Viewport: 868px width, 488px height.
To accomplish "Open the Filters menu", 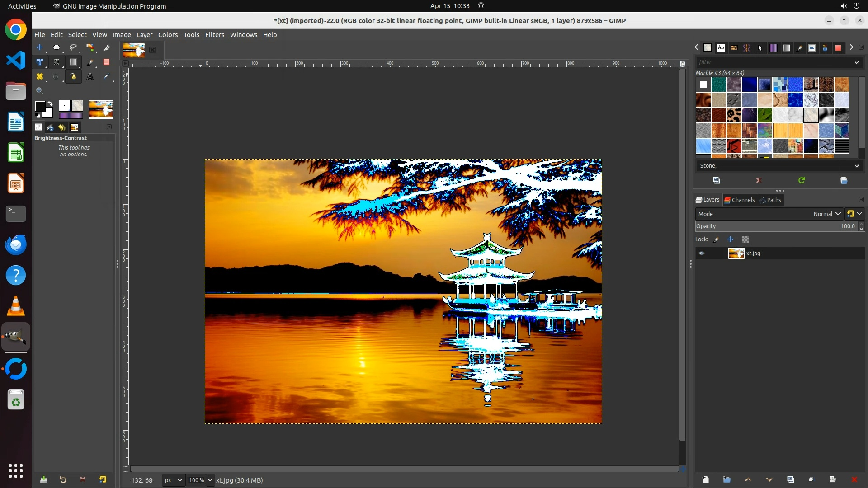I will (214, 35).
